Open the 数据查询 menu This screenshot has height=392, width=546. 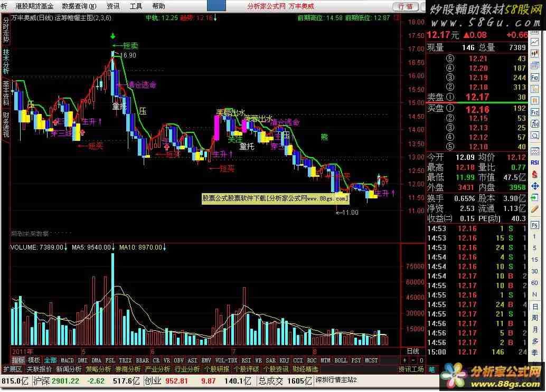pyautogui.click(x=79, y=6)
